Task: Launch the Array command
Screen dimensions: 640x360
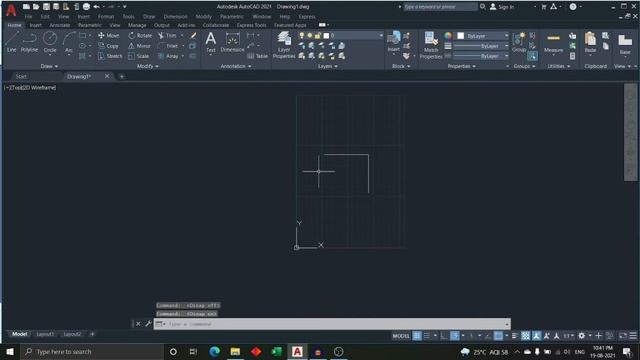Action: (x=168, y=56)
